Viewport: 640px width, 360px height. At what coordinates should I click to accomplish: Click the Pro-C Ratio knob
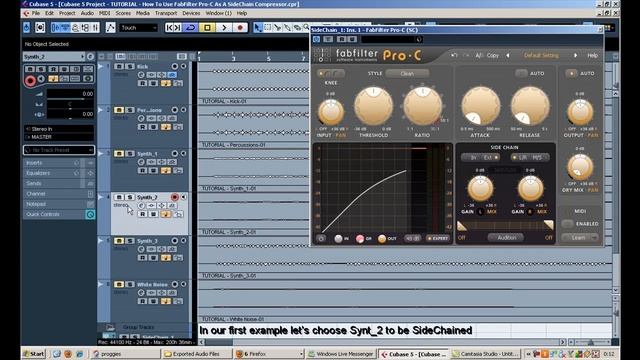[x=423, y=106]
